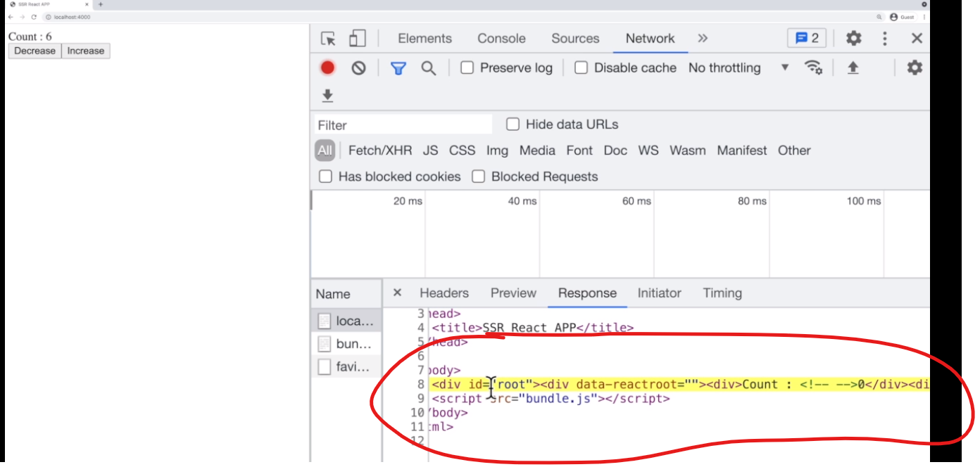Image resolution: width=980 pixels, height=467 pixels.
Task: Click the Increase button
Action: (x=86, y=51)
